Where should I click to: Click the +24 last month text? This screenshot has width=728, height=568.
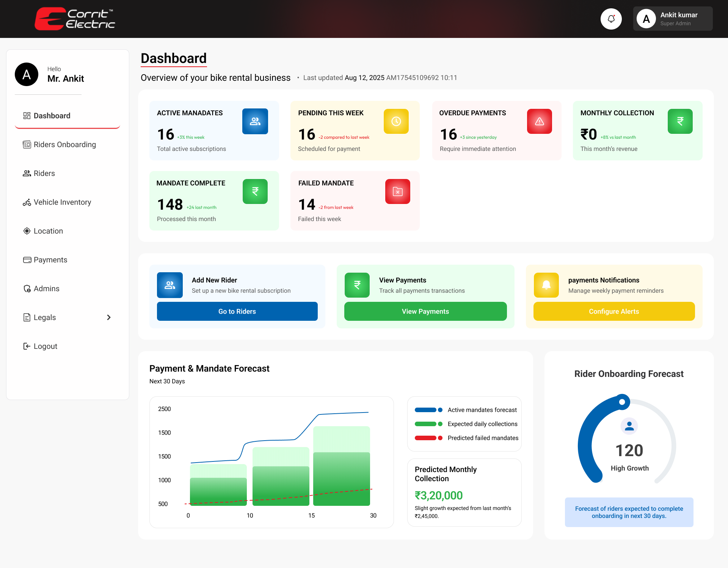(201, 207)
